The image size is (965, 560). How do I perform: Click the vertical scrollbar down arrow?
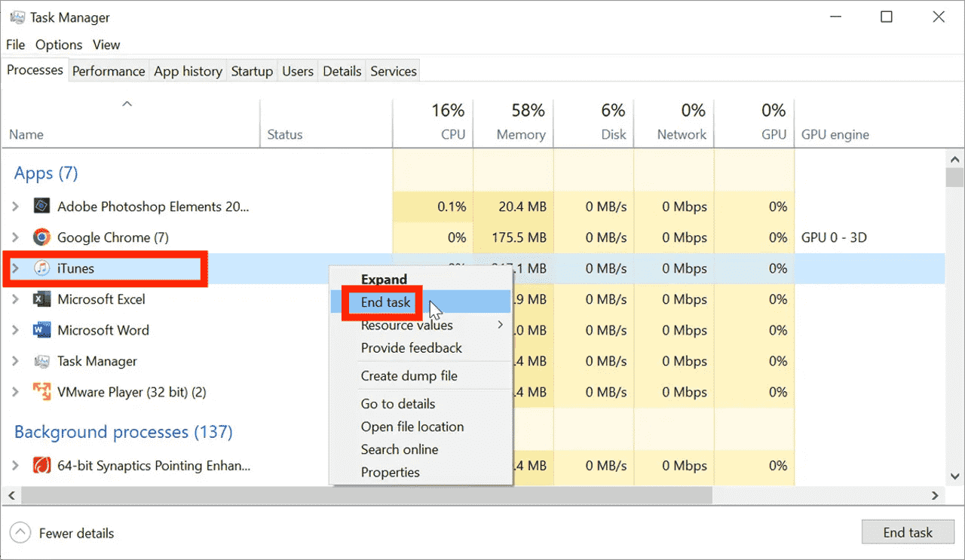click(955, 476)
